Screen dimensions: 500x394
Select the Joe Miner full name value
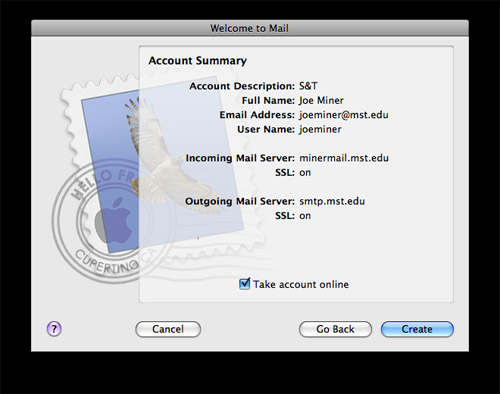(x=321, y=100)
